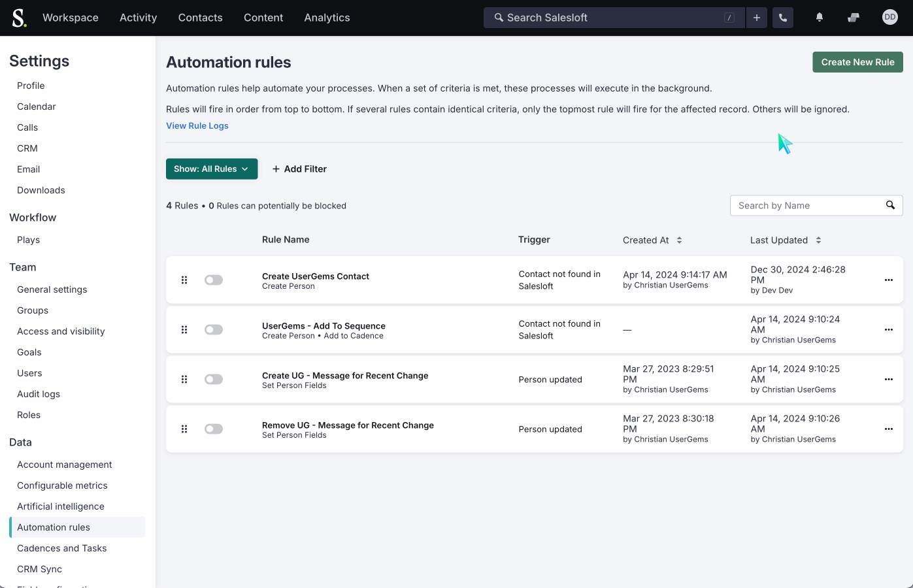Click Remove UG - Message for Recent Change name
Screen dimensions: 913x588
(x=348, y=425)
